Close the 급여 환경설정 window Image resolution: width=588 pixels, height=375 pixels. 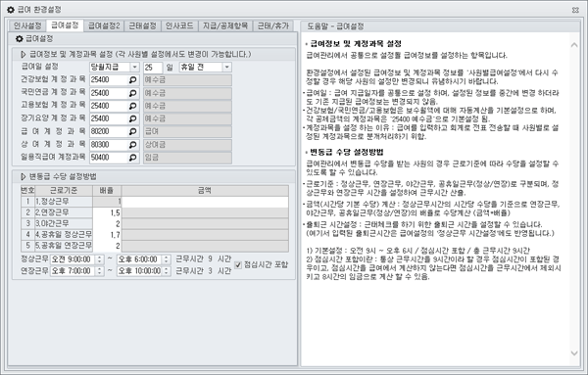[575, 10]
